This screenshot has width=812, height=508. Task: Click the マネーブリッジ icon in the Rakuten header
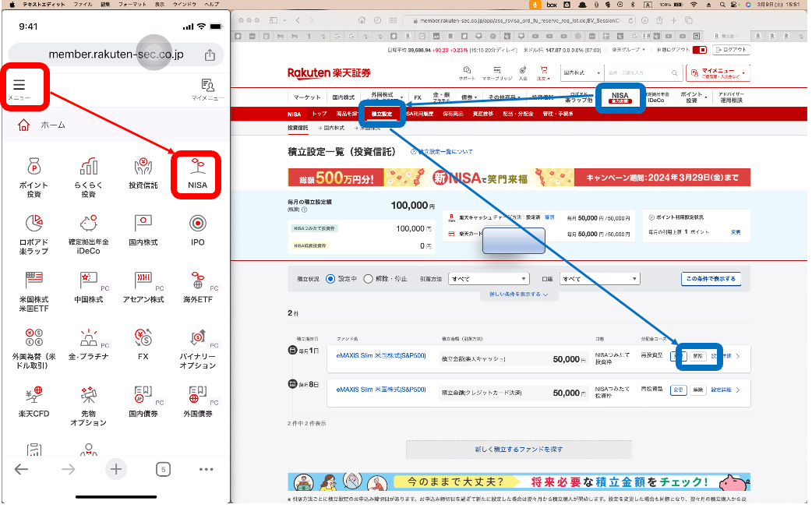click(x=497, y=73)
